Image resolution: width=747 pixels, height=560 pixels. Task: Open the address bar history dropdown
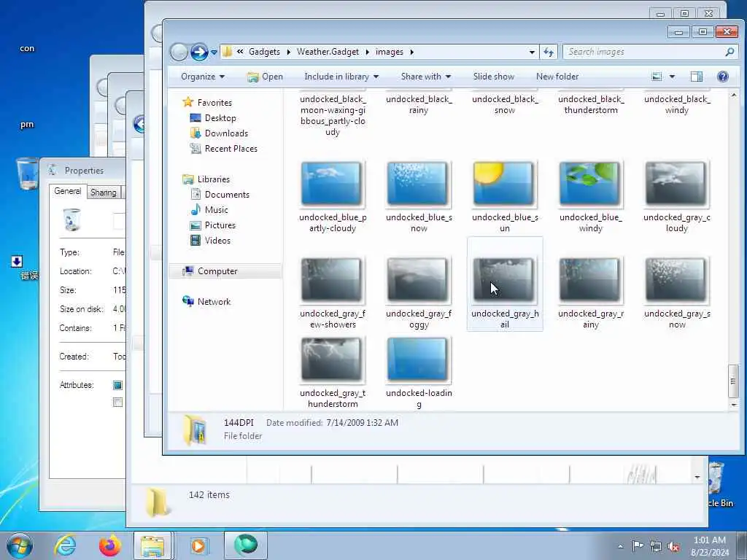pyautogui.click(x=532, y=52)
